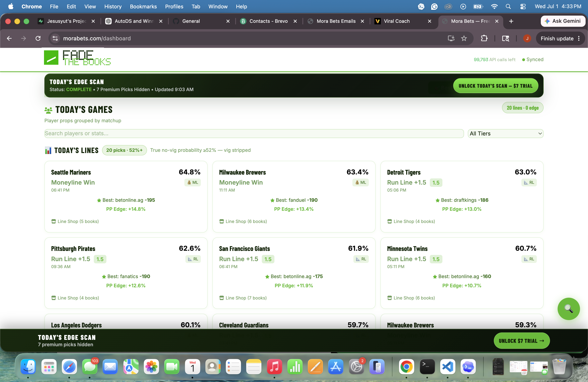Expand Line Shop (4 books) on Detroit Tigers
The width and height of the screenshot is (588, 382).
coord(411,221)
